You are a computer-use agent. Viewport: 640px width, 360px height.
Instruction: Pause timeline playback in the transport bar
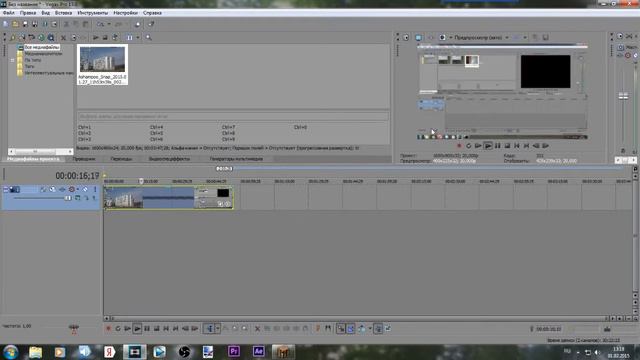tap(147, 329)
